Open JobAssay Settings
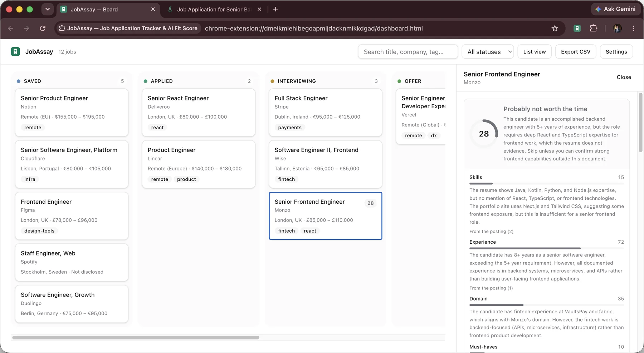Image resolution: width=644 pixels, height=353 pixels. pyautogui.click(x=616, y=52)
